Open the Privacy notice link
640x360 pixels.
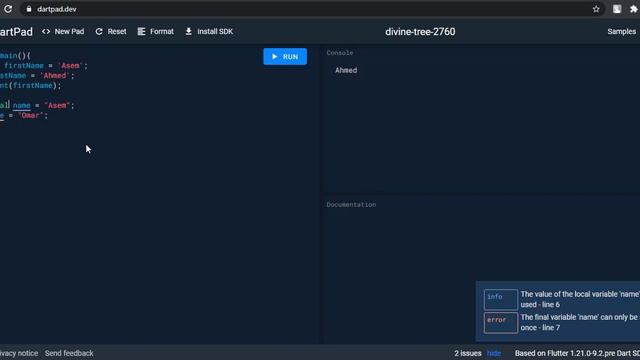point(18,353)
